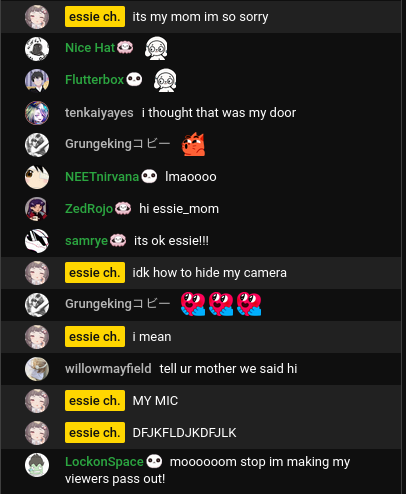Image resolution: width=406 pixels, height=494 pixels.
Task: Click the essie ch. badge on 'MY MIC'
Action: [95, 401]
